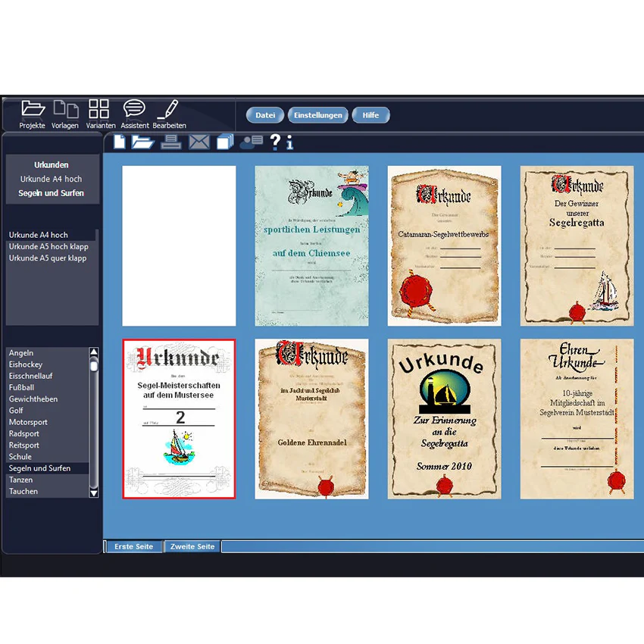Click the Urkunden heading in sidebar
Image resolution: width=644 pixels, height=644 pixels.
52,164
